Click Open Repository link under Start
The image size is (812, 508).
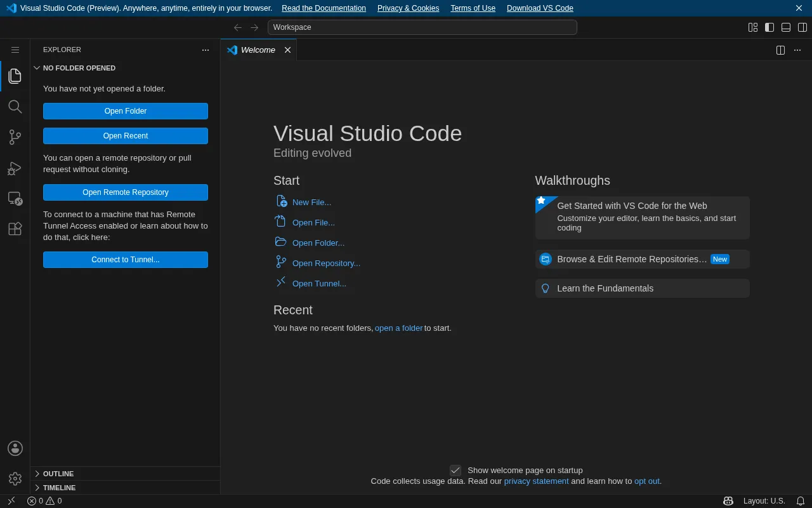[x=326, y=263]
